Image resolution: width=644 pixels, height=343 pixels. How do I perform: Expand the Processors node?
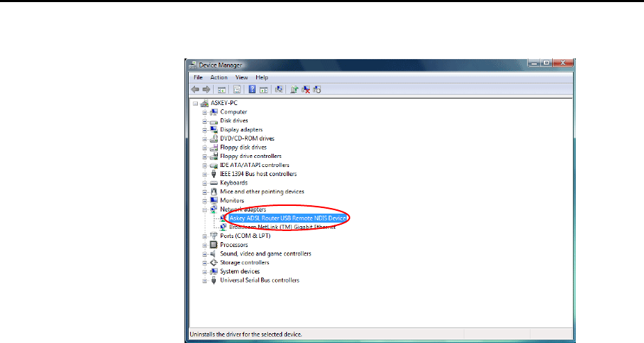pyautogui.click(x=205, y=245)
